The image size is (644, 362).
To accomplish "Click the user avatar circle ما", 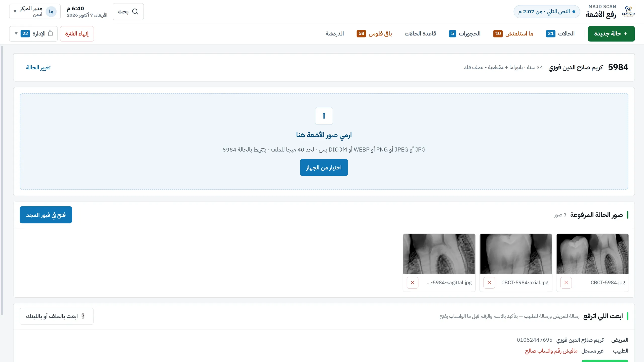I will (x=51, y=12).
